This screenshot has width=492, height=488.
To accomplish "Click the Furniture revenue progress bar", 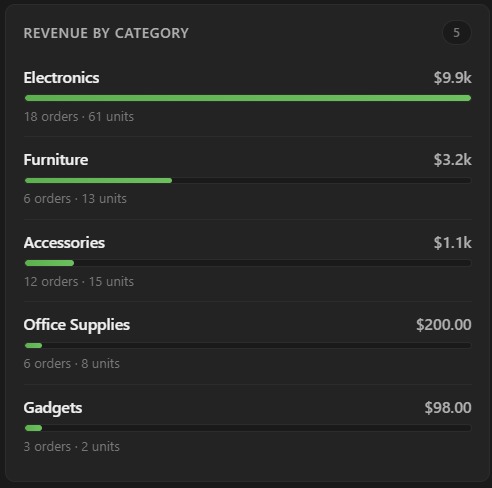I will [x=248, y=180].
